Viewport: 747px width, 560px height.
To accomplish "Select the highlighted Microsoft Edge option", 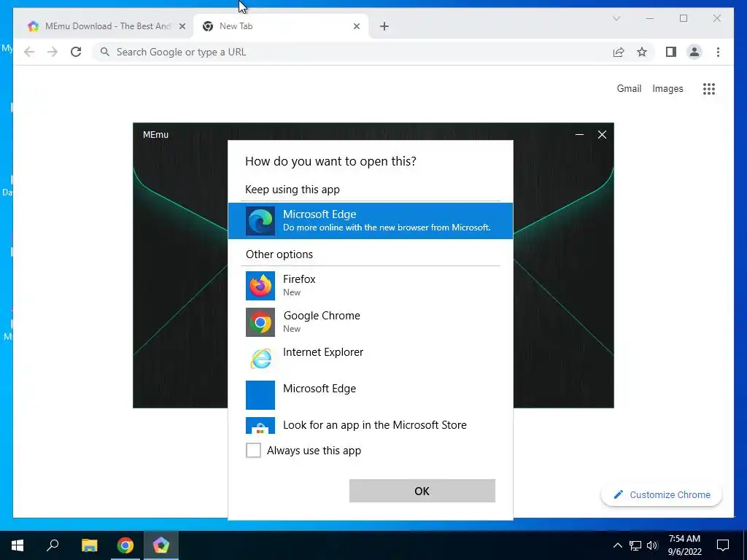I will [x=370, y=220].
